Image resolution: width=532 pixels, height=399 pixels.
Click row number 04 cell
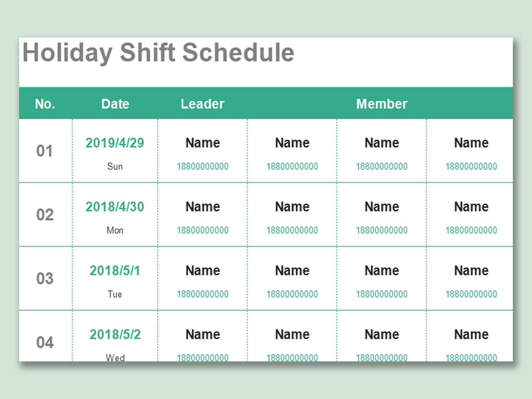click(x=45, y=342)
